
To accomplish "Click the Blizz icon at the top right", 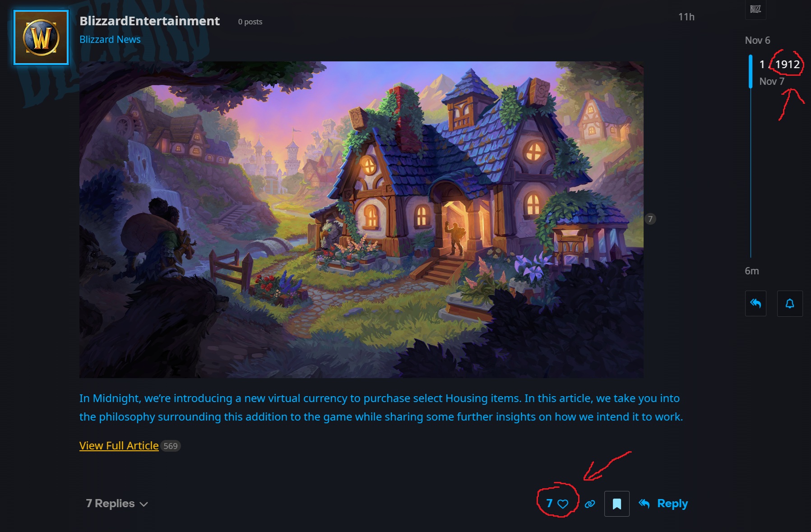I will coord(755,9).
